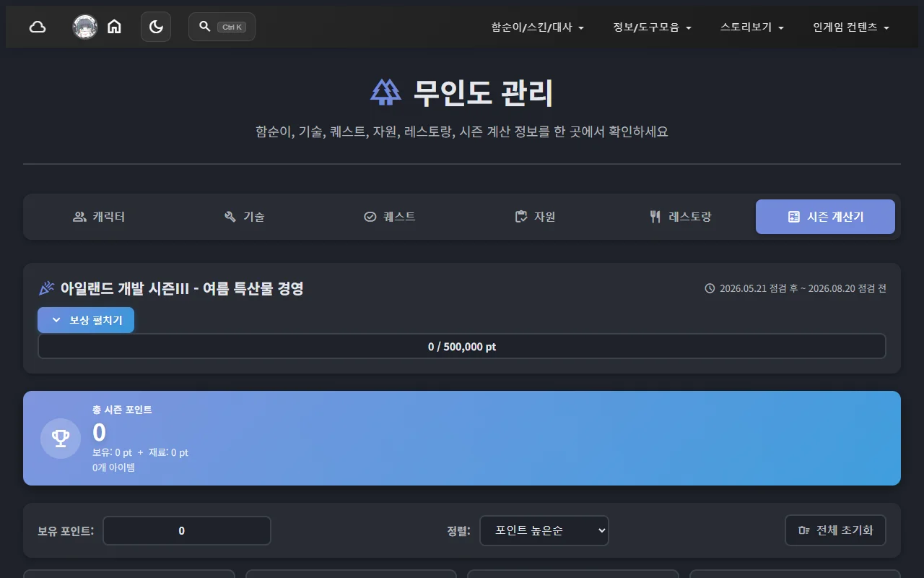Open search box labeled Ctrl K
924x578 pixels.
click(222, 27)
